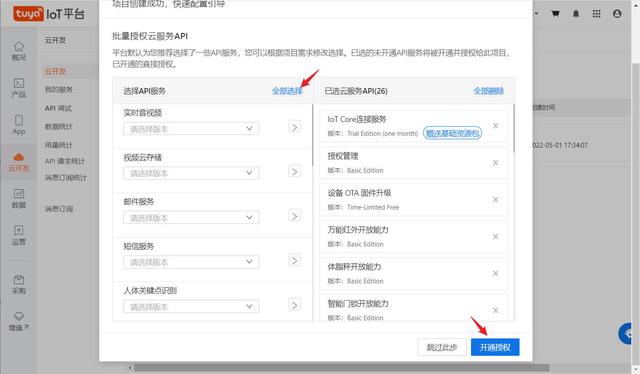Open 数据统计 menu item
640x374 pixels.
click(59, 126)
